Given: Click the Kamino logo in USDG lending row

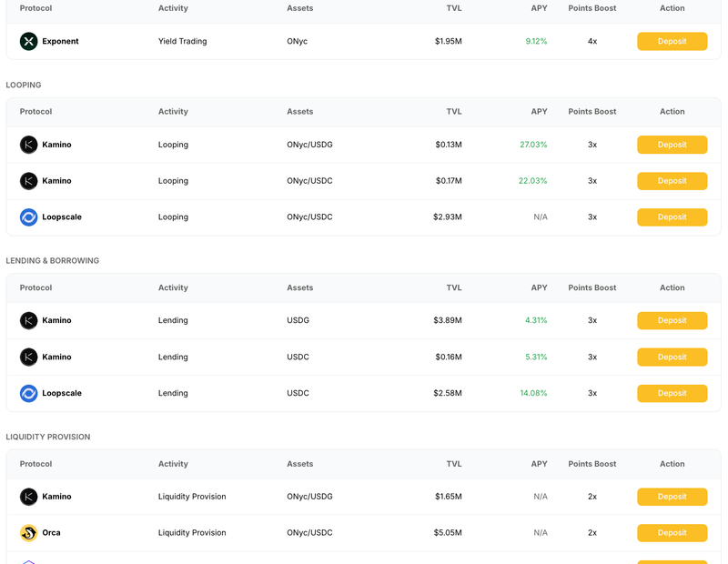Looking at the screenshot, I should tap(28, 320).
